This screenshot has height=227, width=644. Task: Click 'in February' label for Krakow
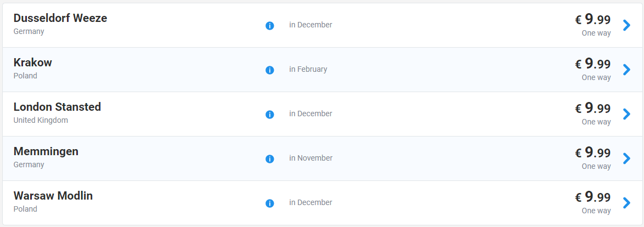click(x=308, y=70)
